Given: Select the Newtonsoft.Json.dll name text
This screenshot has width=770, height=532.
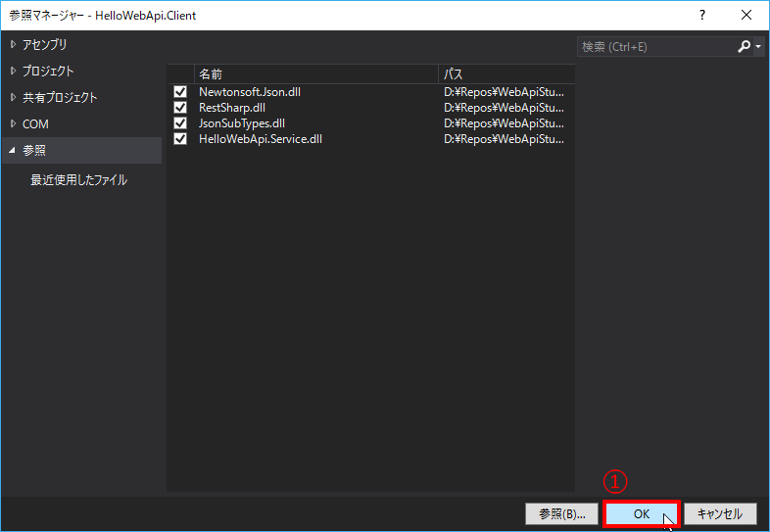Looking at the screenshot, I should pos(250,92).
